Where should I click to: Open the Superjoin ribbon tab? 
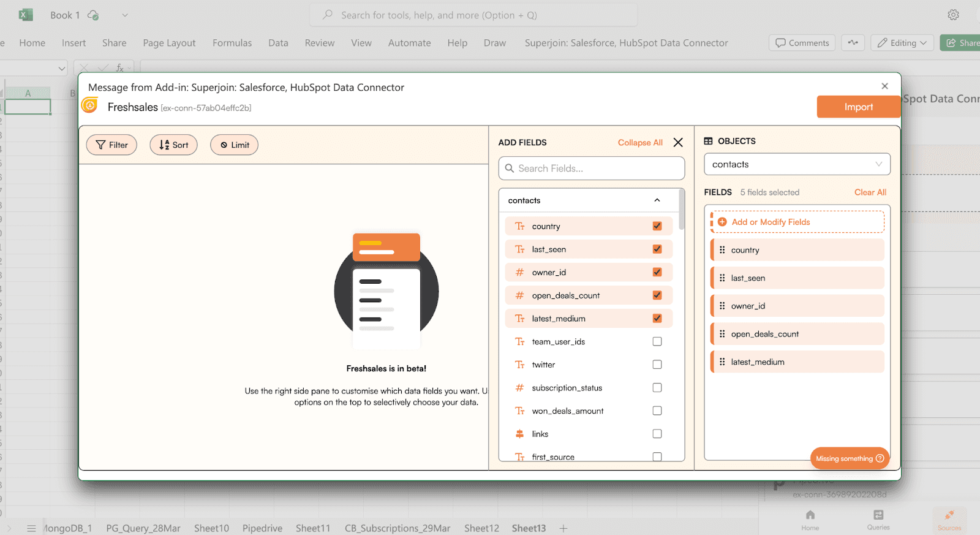point(626,43)
